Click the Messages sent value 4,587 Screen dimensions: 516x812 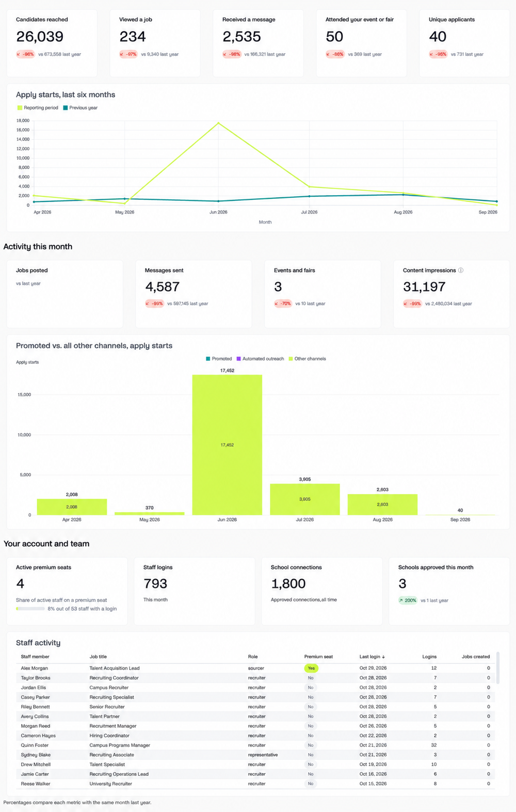163,287
